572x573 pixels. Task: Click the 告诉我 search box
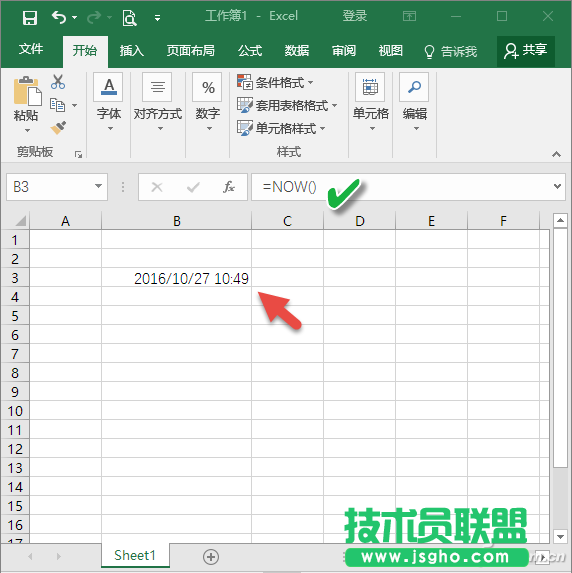pos(451,52)
